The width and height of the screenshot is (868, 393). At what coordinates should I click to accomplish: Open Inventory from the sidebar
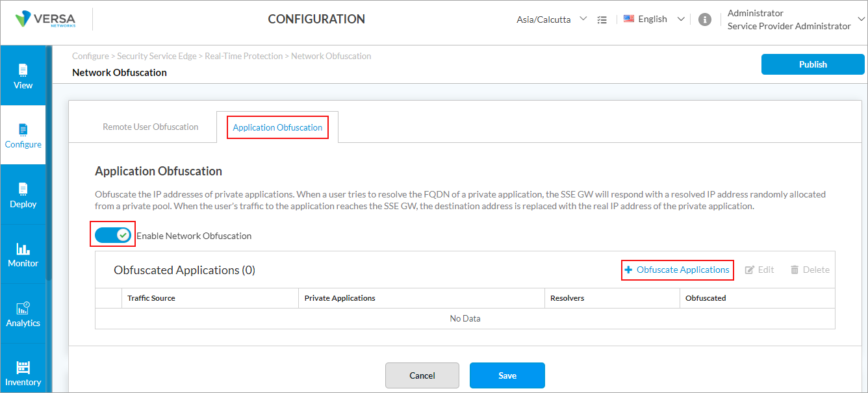(x=23, y=374)
